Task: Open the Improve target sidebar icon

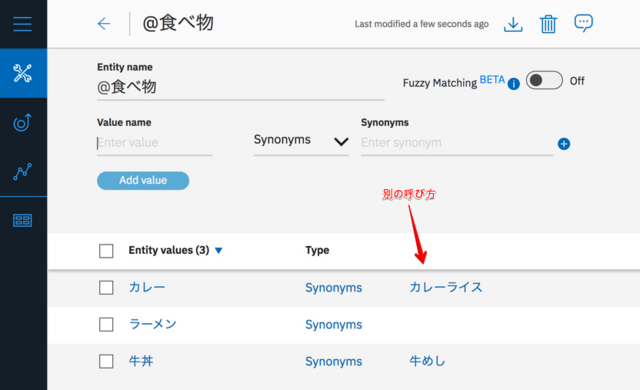Action: pos(22,122)
